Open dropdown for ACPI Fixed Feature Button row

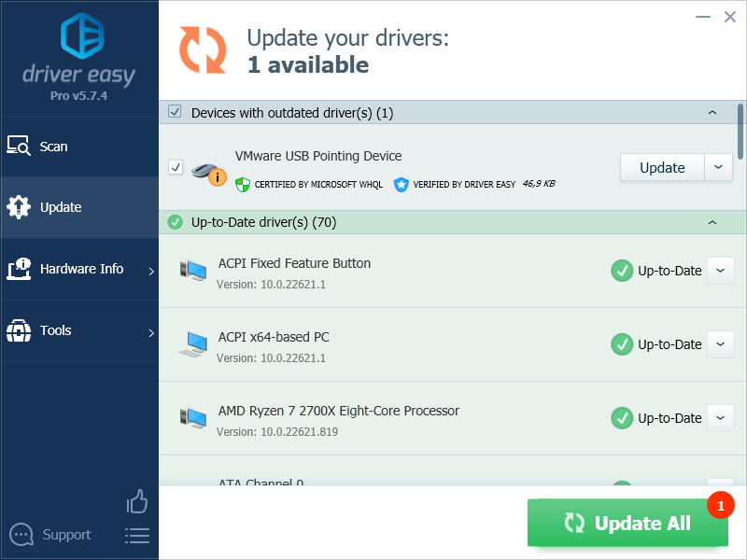720,271
